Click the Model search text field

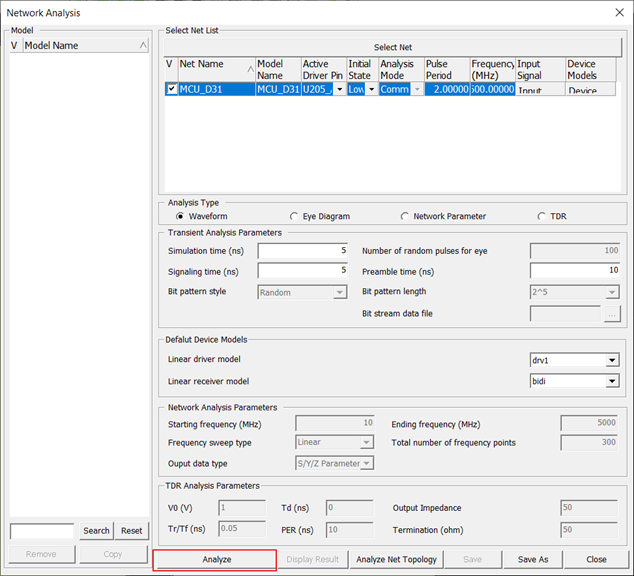[42, 531]
